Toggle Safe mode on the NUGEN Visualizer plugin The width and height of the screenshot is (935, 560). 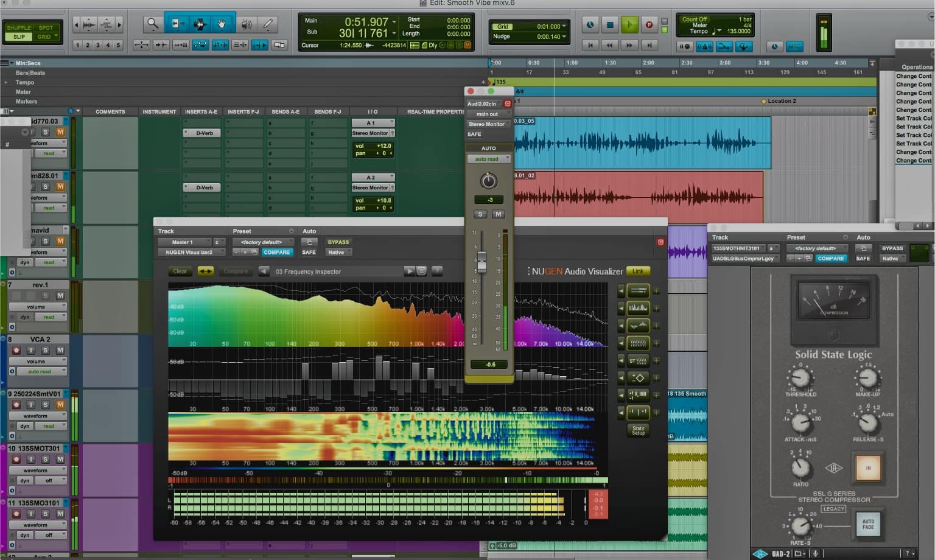tap(309, 251)
